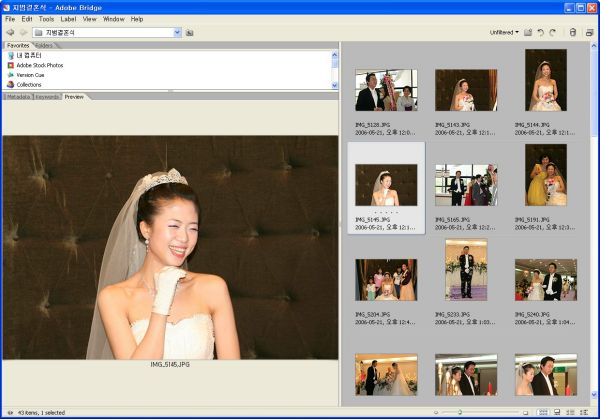600x419 pixels.
Task: Click the Go Up folder icon
Action: pos(190,32)
